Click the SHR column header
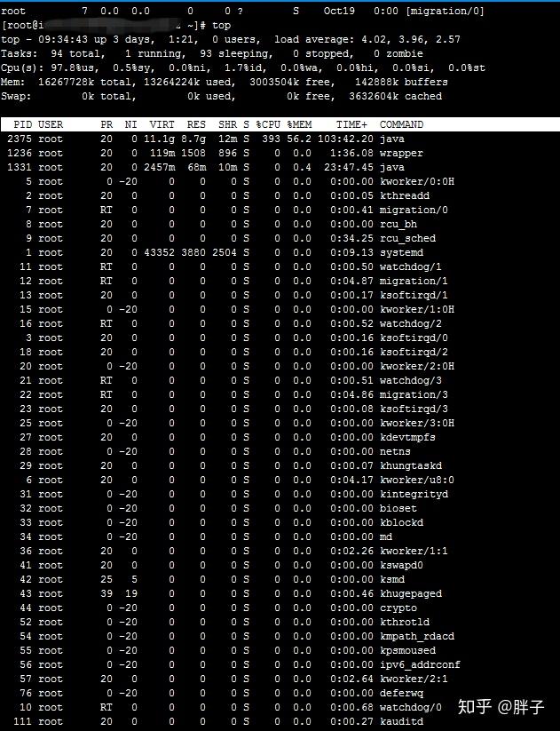Image resolution: width=560 pixels, height=731 pixels. 227,124
